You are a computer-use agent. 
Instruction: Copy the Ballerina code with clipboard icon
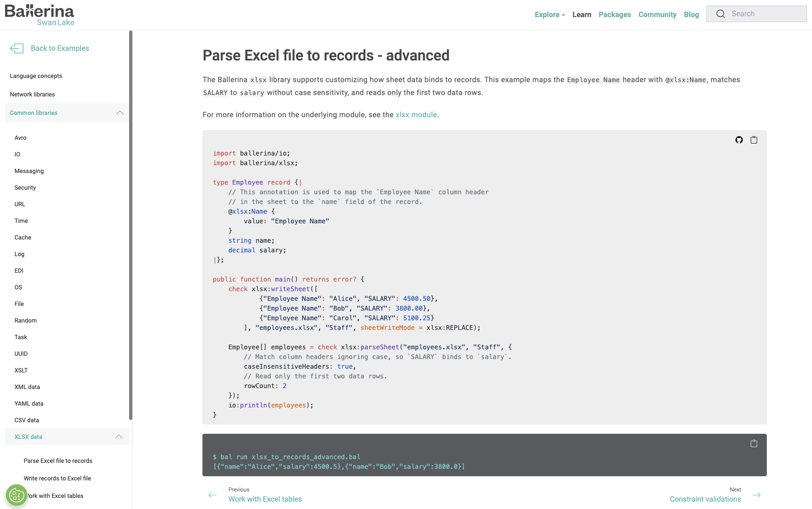[754, 140]
